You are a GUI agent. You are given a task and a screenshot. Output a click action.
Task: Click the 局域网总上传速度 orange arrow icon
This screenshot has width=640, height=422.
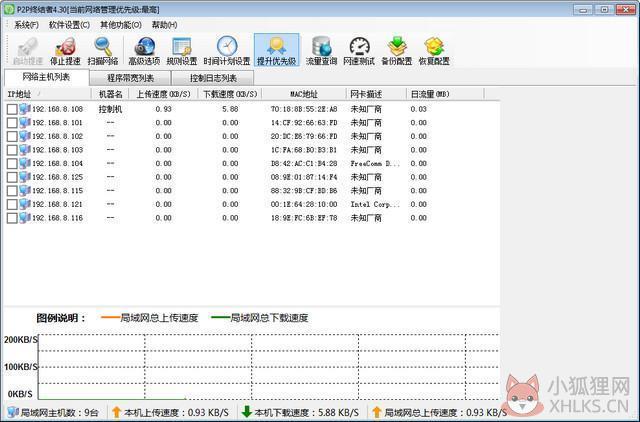[x=377, y=412]
